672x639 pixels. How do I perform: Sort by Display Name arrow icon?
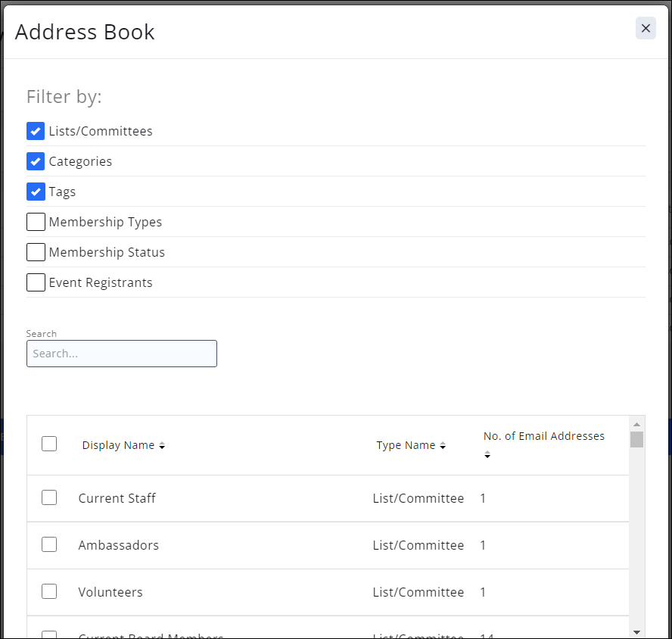point(162,446)
